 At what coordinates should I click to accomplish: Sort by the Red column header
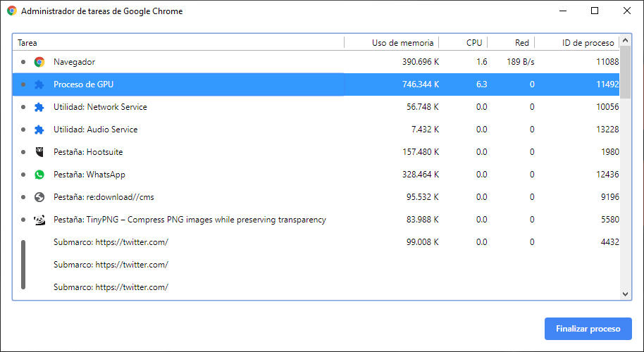(512, 43)
